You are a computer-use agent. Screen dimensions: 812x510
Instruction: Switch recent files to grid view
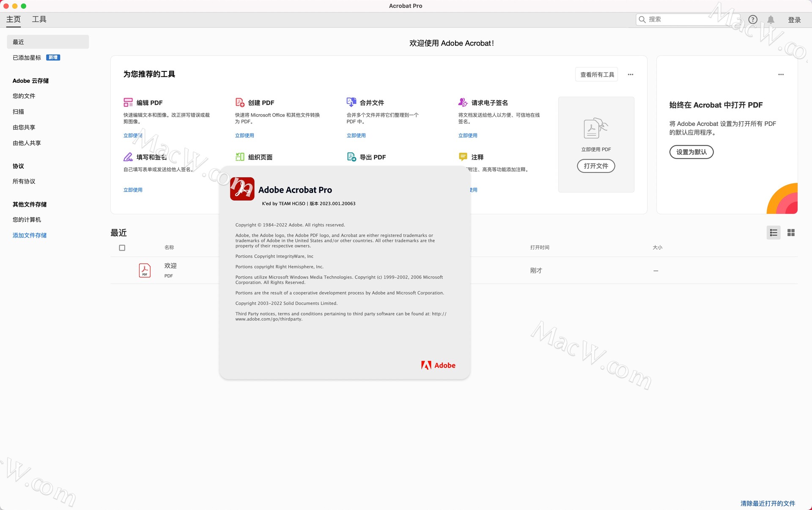tap(791, 232)
